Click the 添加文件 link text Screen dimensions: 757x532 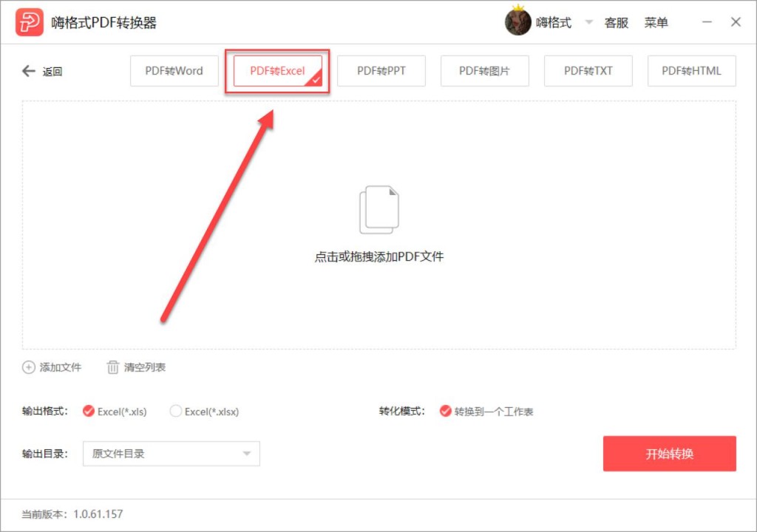click(x=61, y=367)
